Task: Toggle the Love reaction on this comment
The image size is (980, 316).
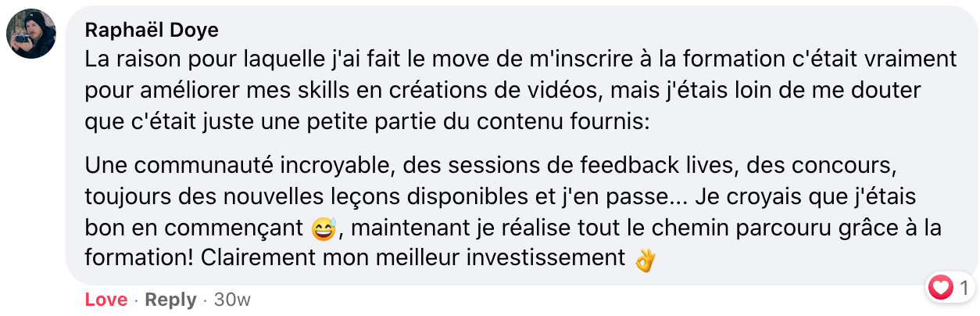Action: click(x=106, y=300)
